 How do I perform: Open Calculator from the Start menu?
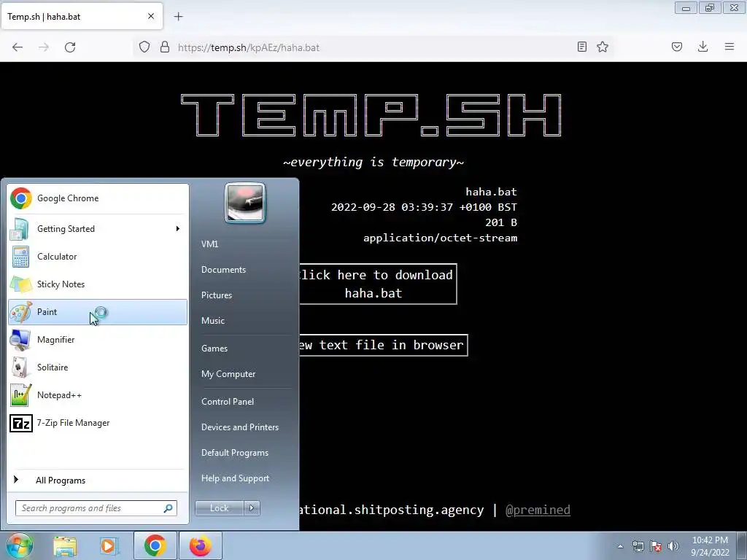click(x=98, y=256)
